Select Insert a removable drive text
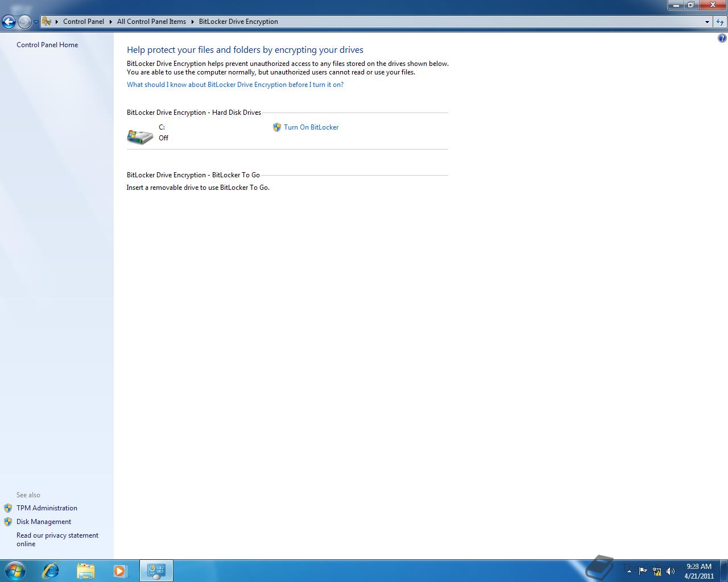728x582 pixels. pos(198,188)
